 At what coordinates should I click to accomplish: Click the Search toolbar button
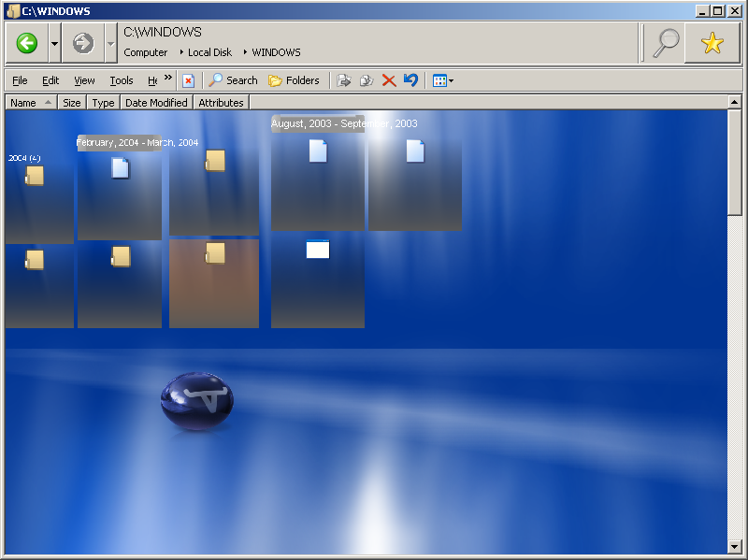click(233, 80)
